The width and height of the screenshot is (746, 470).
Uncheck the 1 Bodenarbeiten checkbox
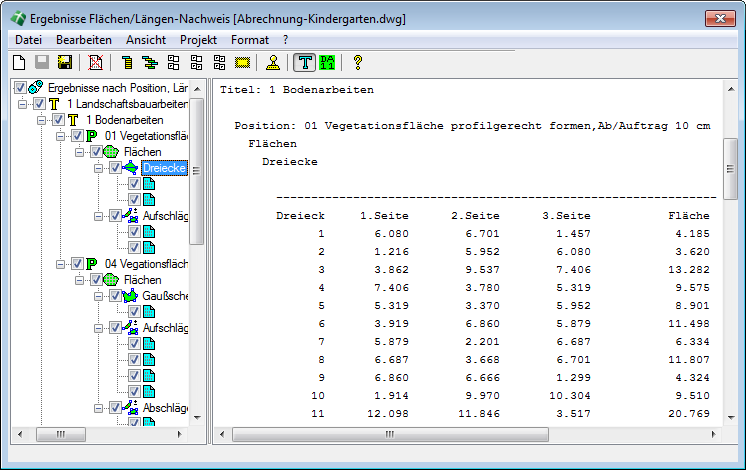point(56,120)
